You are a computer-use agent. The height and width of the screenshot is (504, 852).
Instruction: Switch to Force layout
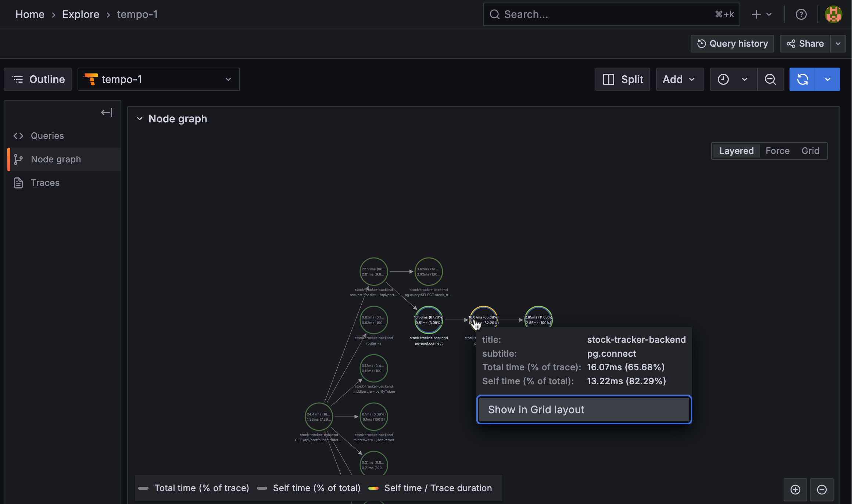click(777, 151)
